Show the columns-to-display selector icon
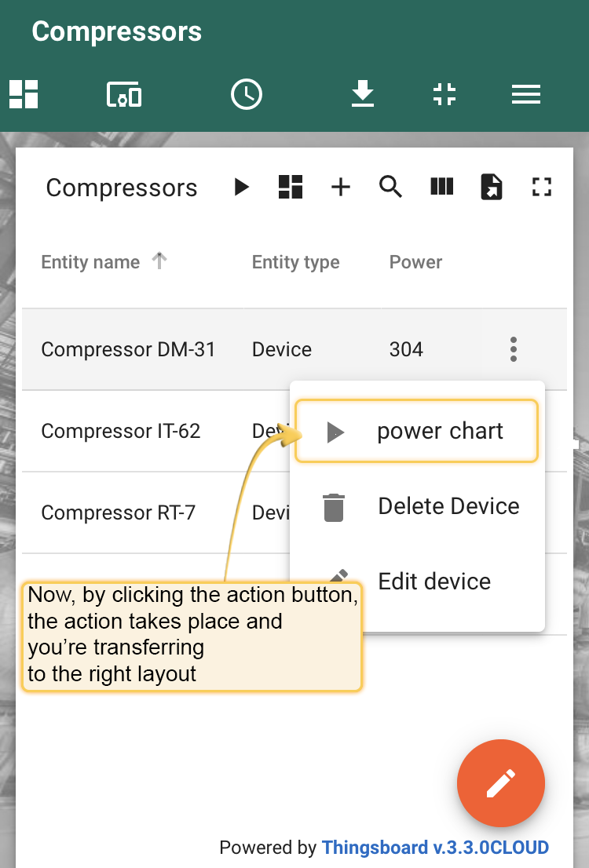 point(441,187)
